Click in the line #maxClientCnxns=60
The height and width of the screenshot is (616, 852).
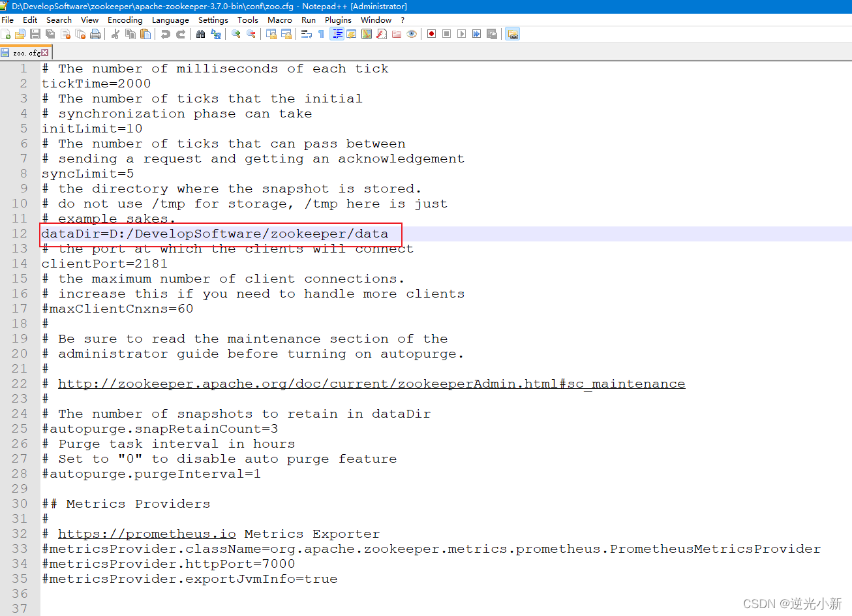[x=117, y=309]
